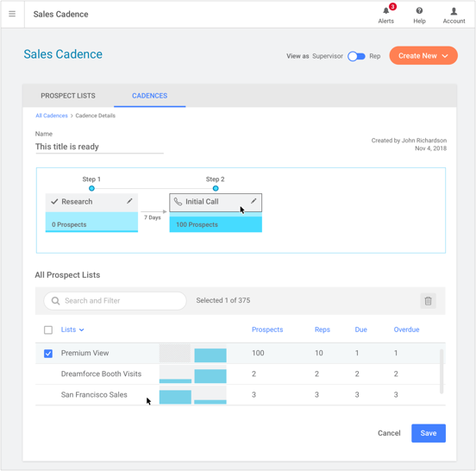
Task: Delete selected lists with trash icon
Action: pos(428,301)
